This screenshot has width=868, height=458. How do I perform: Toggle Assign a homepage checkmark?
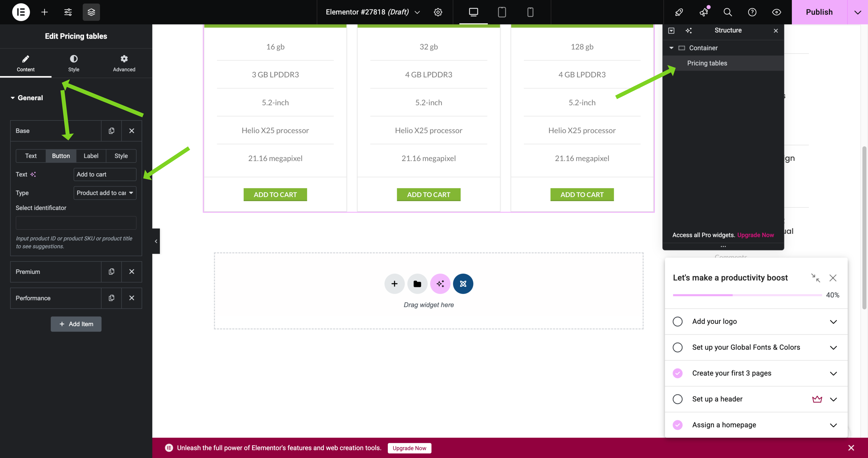point(678,425)
